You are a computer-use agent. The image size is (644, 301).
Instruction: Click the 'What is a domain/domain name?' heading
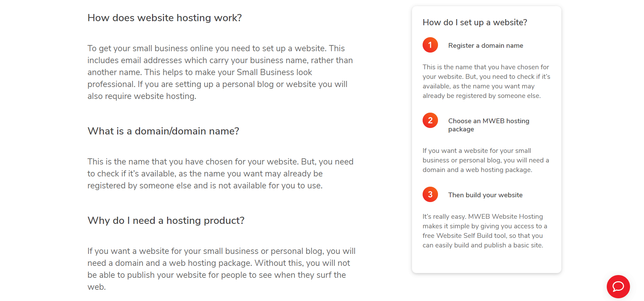pos(163,131)
